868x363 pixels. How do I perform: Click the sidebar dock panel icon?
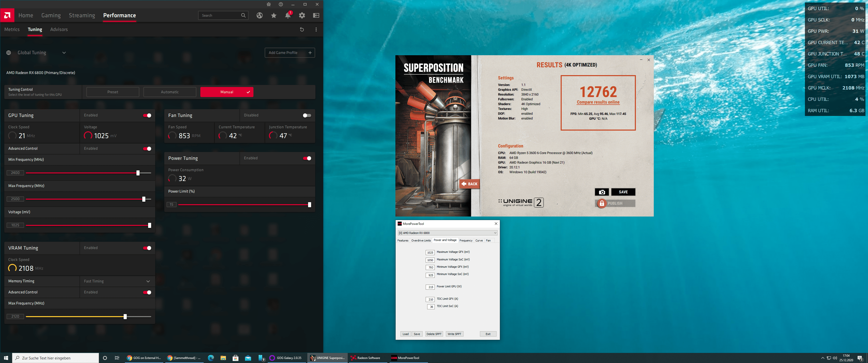[x=316, y=15]
